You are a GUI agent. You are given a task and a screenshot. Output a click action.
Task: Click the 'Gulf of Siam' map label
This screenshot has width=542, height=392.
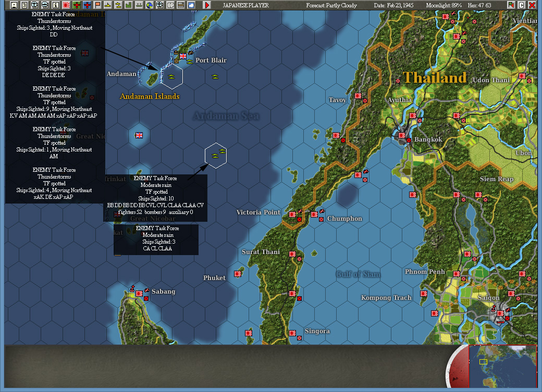click(359, 274)
